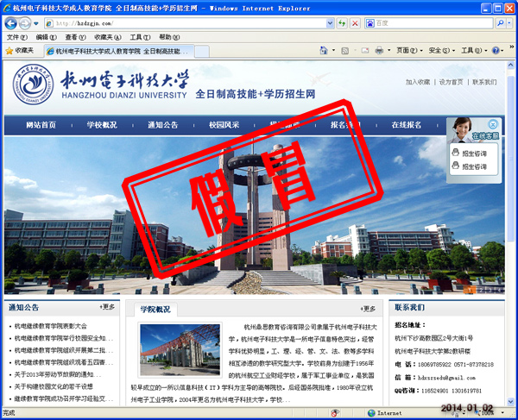Click the Internet zone globe status icon

371,413
